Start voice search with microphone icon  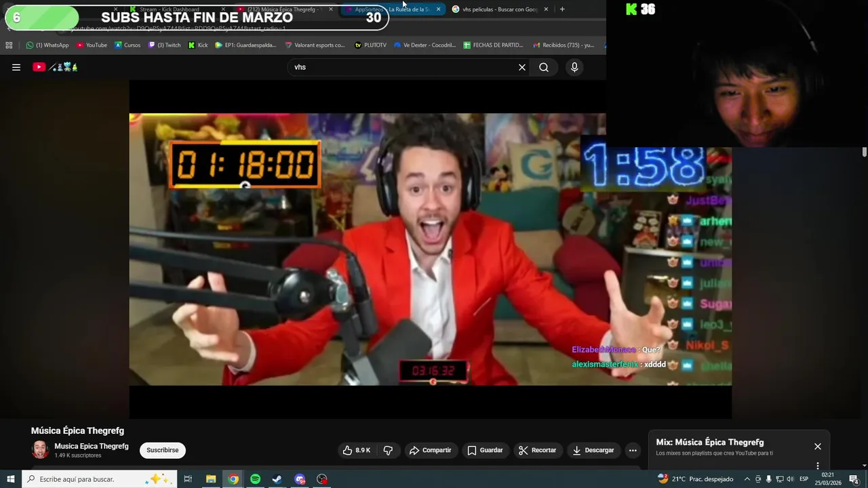tap(574, 67)
